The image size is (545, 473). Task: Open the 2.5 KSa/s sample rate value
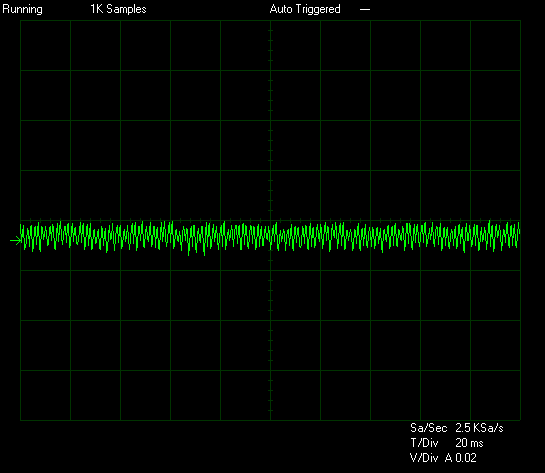479,428
